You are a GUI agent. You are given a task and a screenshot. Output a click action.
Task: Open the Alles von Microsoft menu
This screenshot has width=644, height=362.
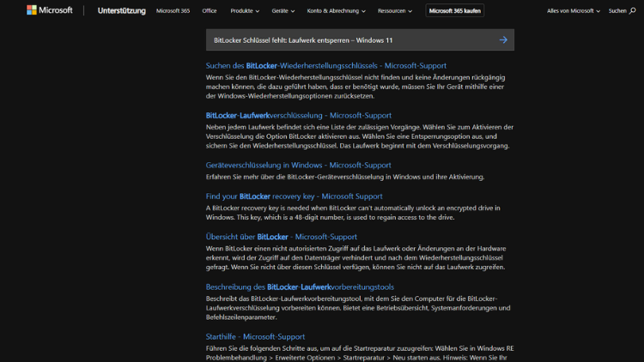[x=574, y=11]
